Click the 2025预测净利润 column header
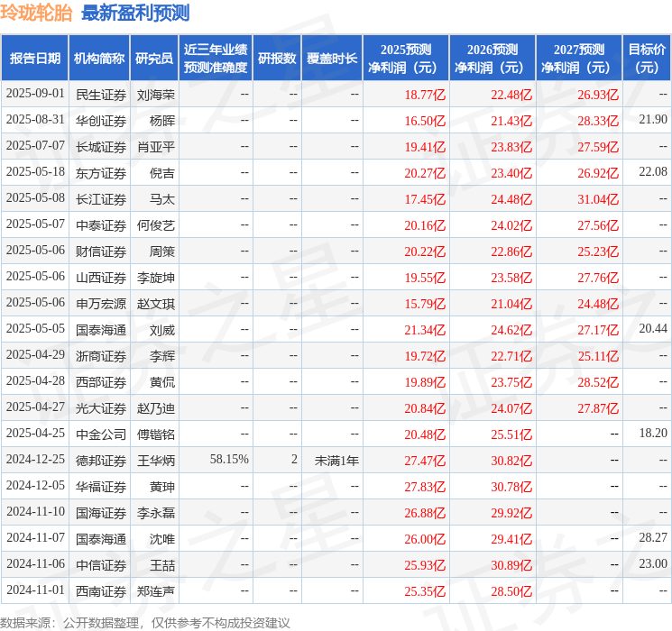The width and height of the screenshot is (672, 631). pyautogui.click(x=406, y=59)
